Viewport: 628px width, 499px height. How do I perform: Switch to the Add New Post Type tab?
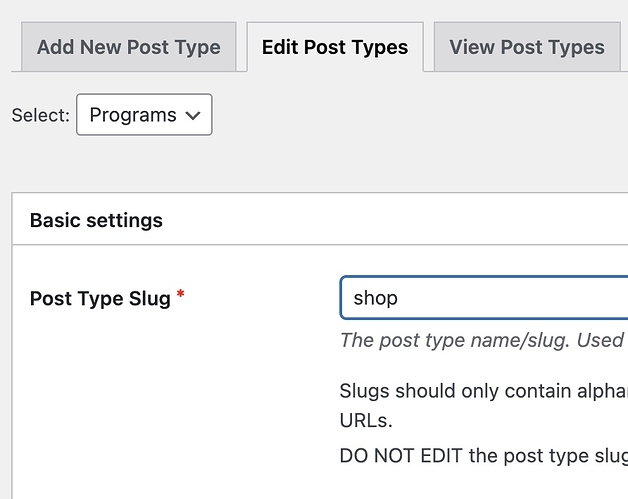[x=128, y=47]
